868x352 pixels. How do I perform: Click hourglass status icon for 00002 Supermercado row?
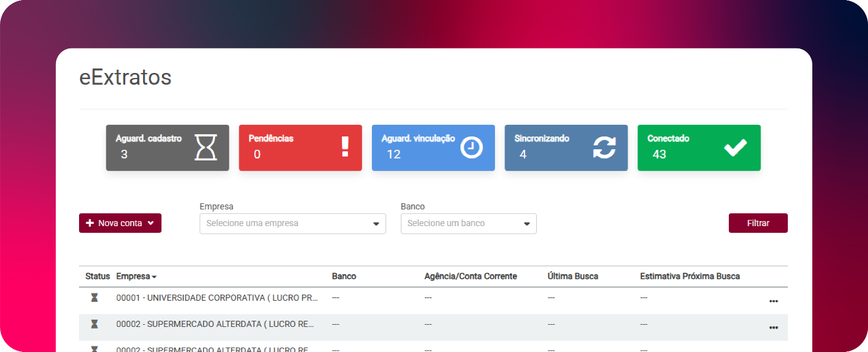pyautogui.click(x=94, y=324)
